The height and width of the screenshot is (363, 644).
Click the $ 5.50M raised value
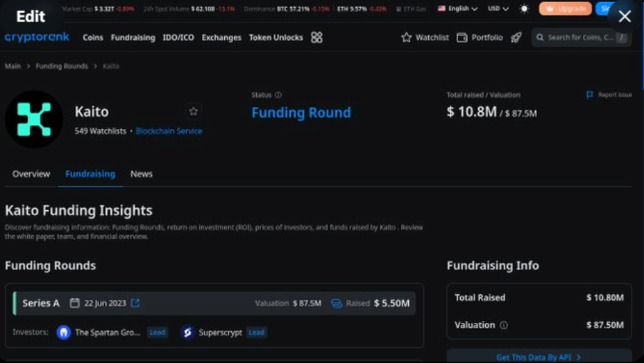(x=391, y=303)
